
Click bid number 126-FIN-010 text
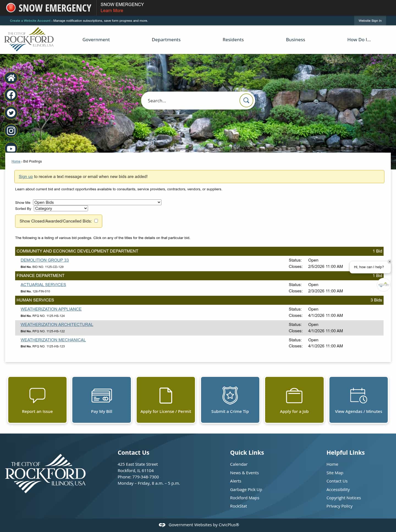coord(41,291)
